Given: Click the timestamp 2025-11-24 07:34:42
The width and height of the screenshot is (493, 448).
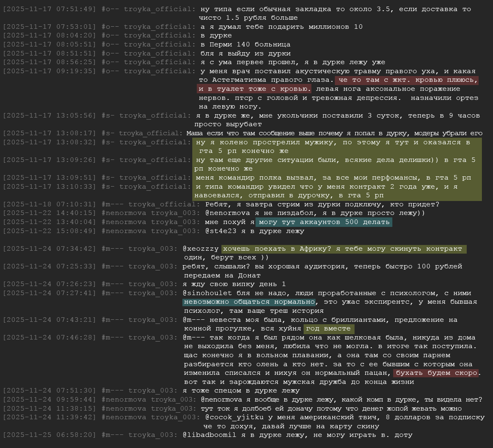Looking at the screenshot, I should [50, 249].
